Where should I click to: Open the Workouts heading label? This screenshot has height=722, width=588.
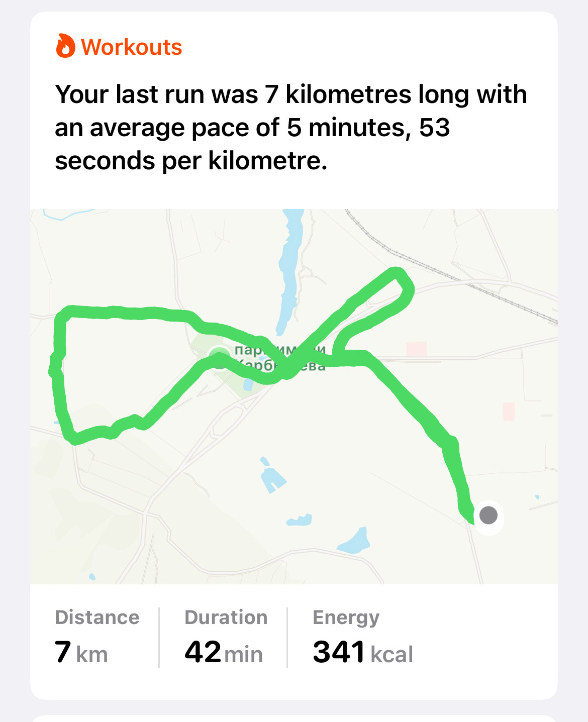pos(131,47)
